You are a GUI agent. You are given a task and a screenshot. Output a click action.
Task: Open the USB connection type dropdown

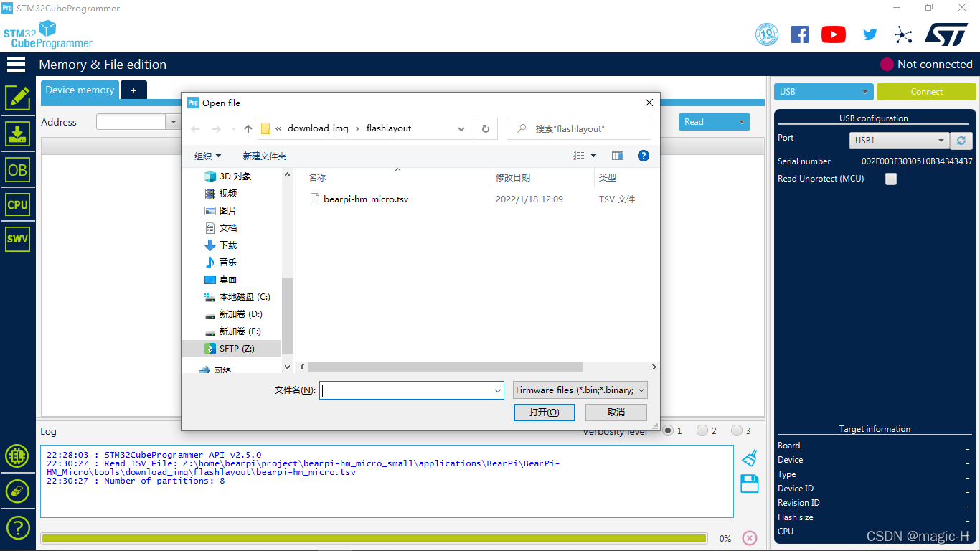click(x=823, y=92)
